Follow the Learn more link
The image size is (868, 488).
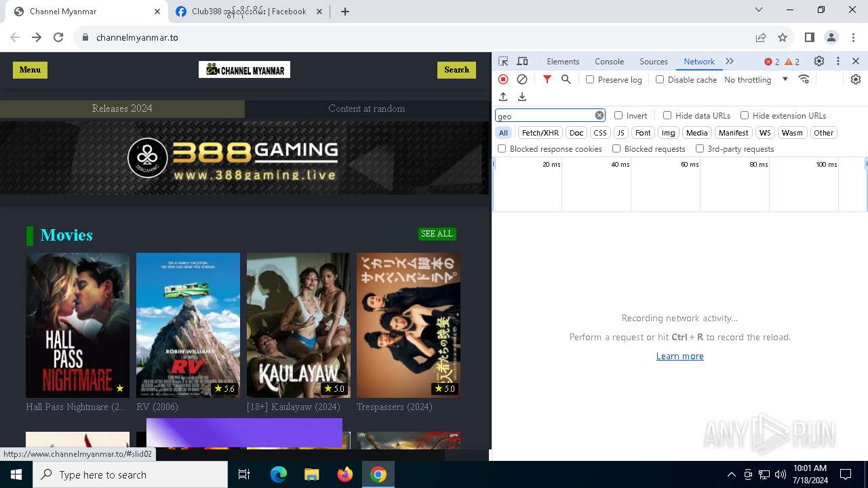(680, 356)
